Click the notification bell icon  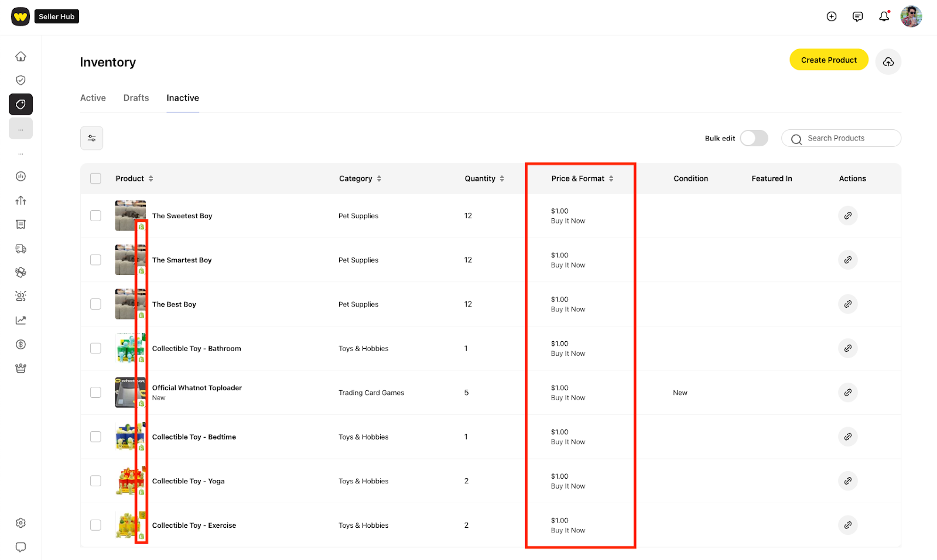pyautogui.click(x=884, y=16)
